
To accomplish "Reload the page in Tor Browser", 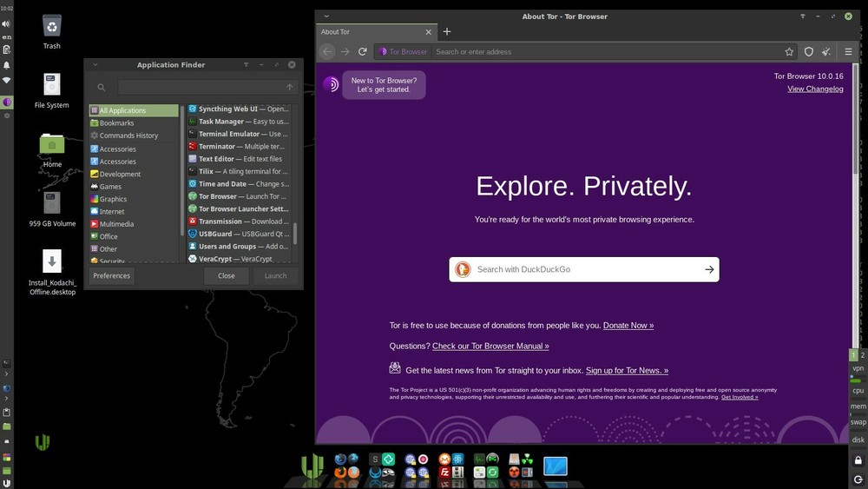I will coord(363,51).
